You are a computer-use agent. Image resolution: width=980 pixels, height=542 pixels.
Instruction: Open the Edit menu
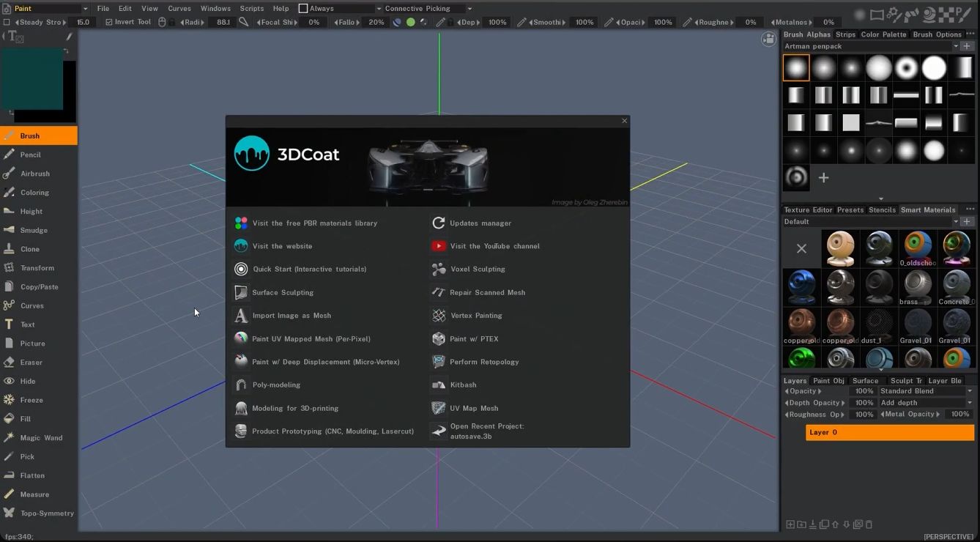[x=125, y=9]
